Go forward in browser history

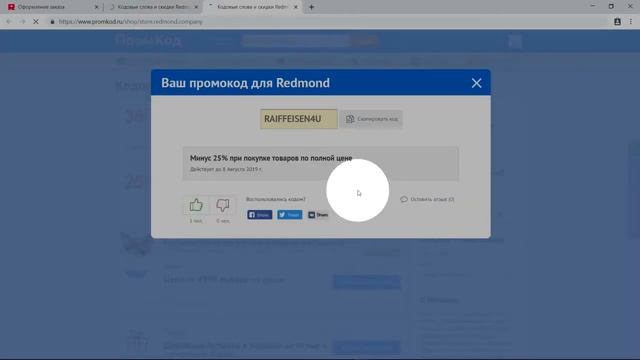coord(22,22)
